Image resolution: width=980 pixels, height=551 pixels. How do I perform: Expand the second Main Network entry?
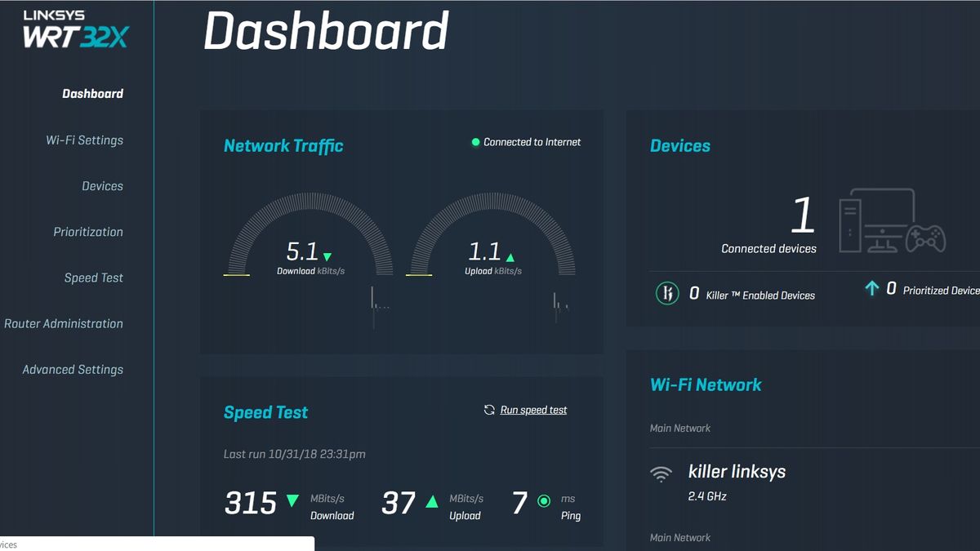[x=679, y=537]
